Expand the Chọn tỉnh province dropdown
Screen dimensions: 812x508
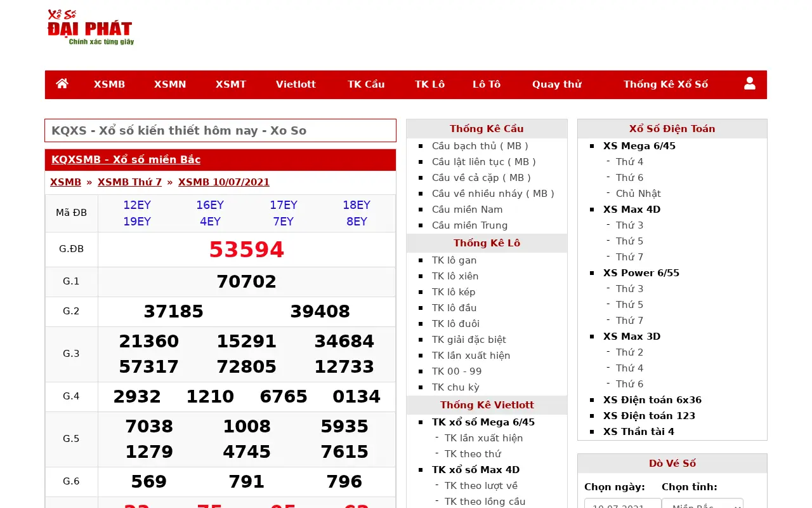tap(702, 504)
